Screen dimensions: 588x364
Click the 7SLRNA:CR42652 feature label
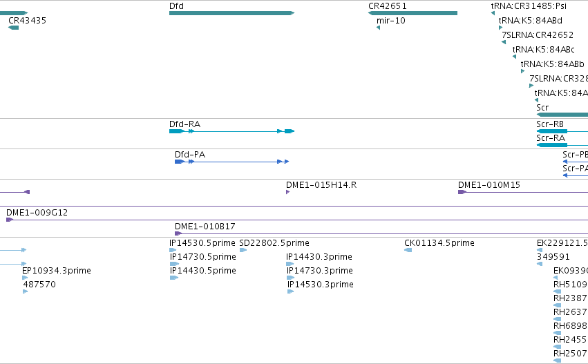tap(538, 35)
